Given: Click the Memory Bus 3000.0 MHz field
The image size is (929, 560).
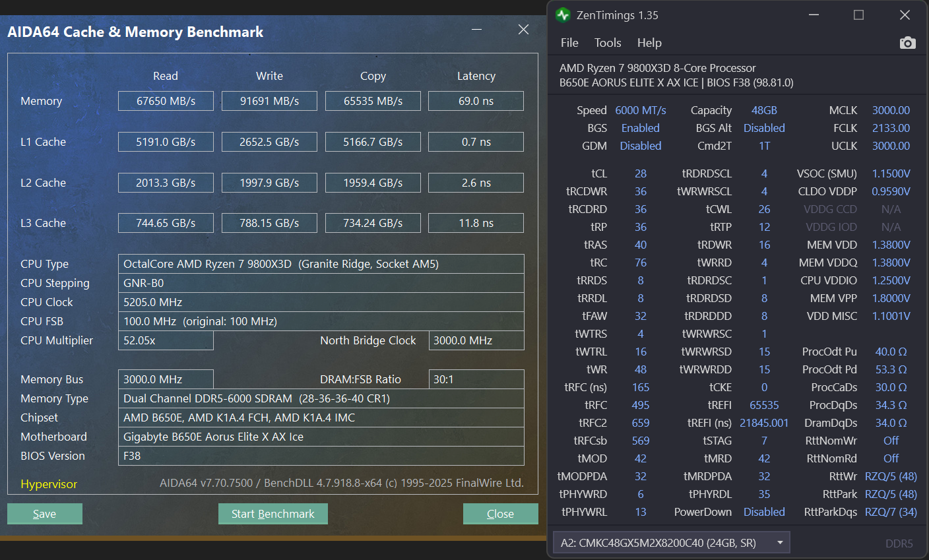Looking at the screenshot, I should coord(166,379).
